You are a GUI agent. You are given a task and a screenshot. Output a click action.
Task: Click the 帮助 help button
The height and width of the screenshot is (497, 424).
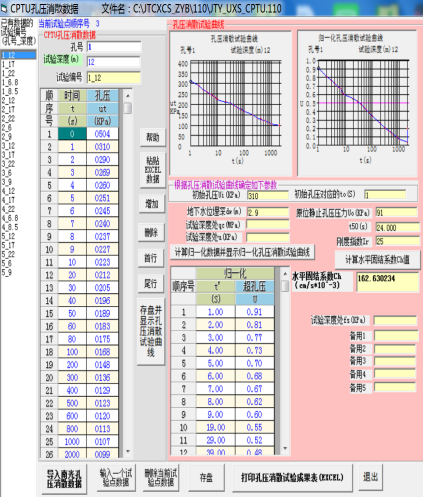152,137
